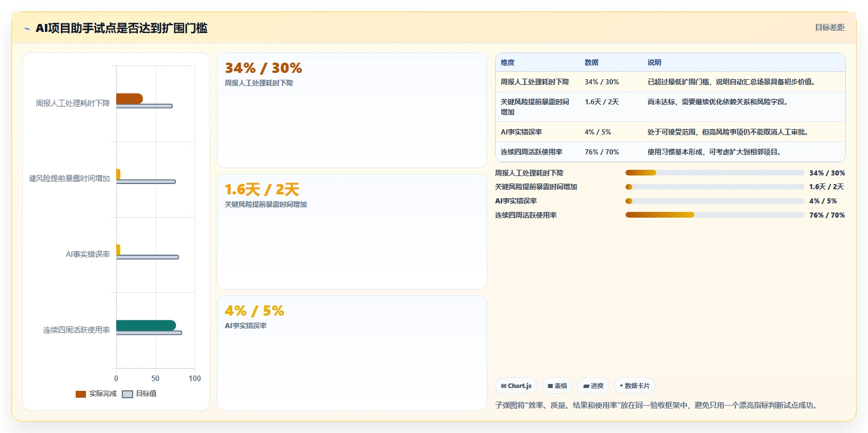
Task: Click the big card headline 34% / 30%
Action: [263, 68]
